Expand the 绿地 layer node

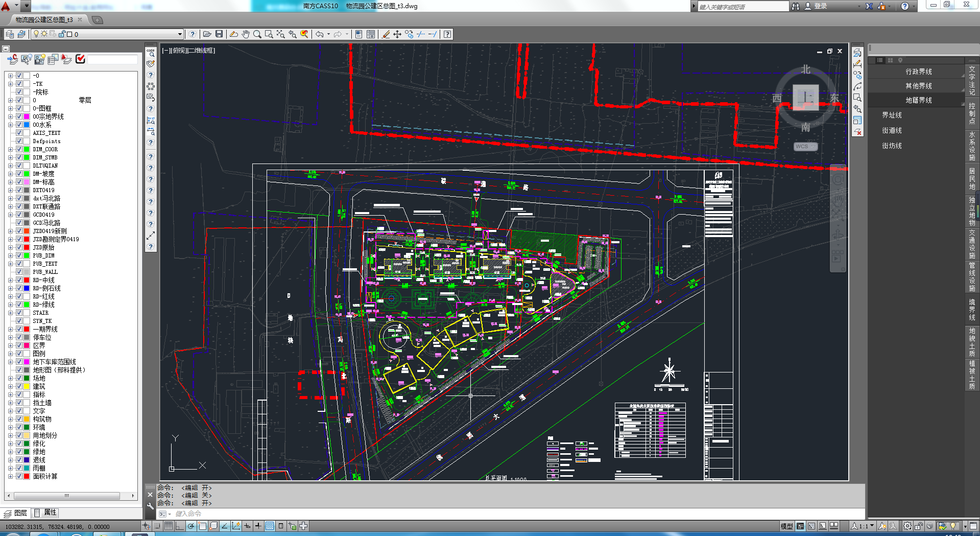point(10,452)
